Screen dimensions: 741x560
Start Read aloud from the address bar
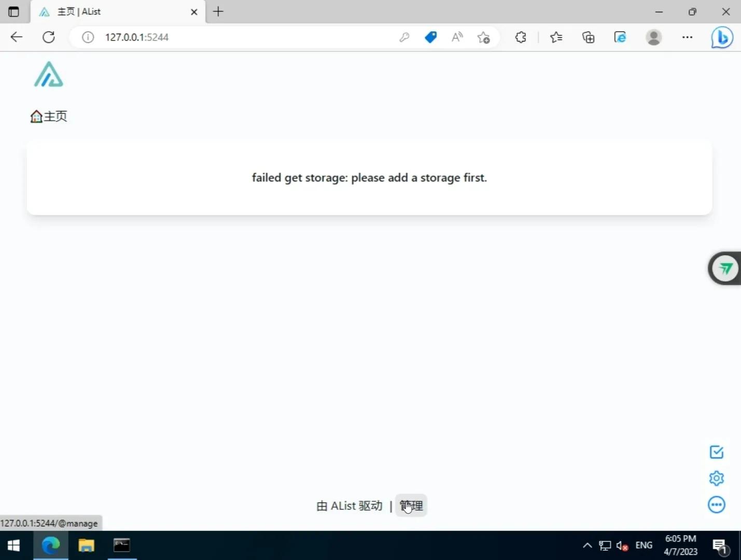pyautogui.click(x=457, y=37)
